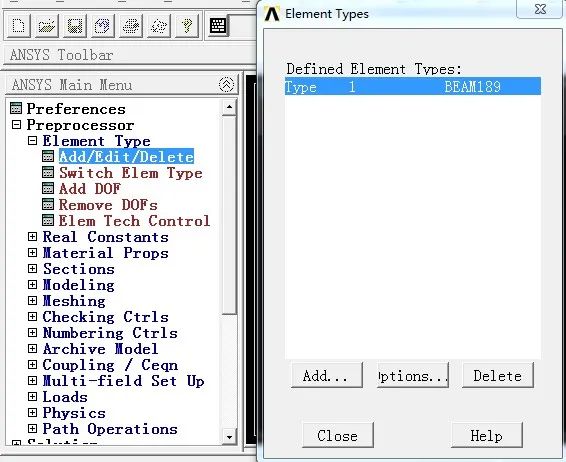The height and width of the screenshot is (462, 566).
Task: Expand the Real Constants node
Action: [x=32, y=236]
